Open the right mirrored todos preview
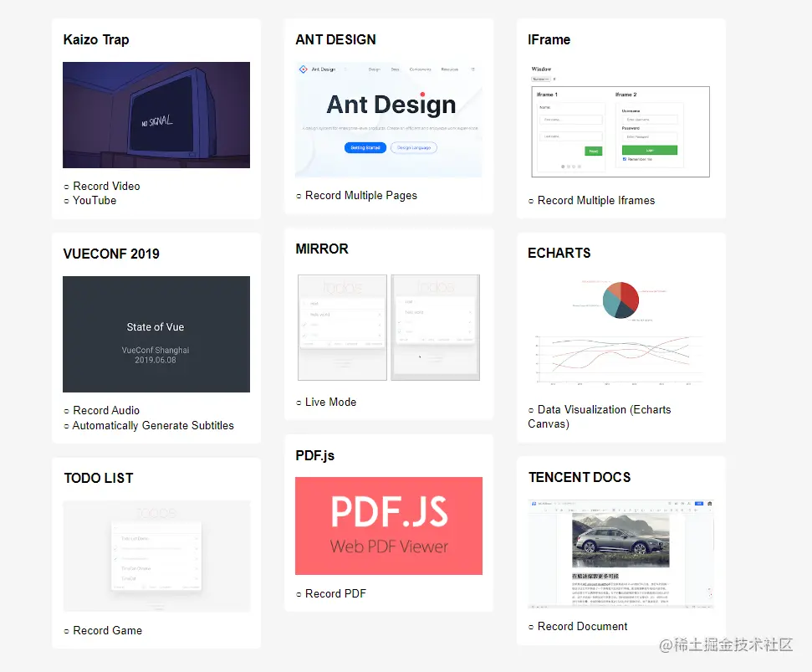The height and width of the screenshot is (672, 812). click(435, 327)
